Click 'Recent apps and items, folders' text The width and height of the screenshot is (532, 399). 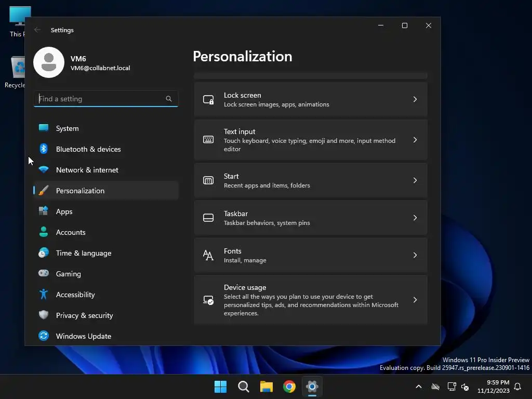267,185
